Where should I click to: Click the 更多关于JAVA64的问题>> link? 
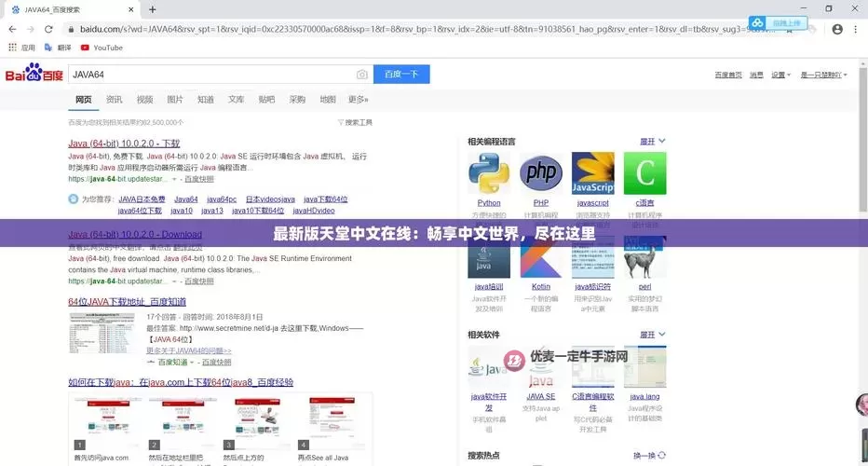(189, 350)
